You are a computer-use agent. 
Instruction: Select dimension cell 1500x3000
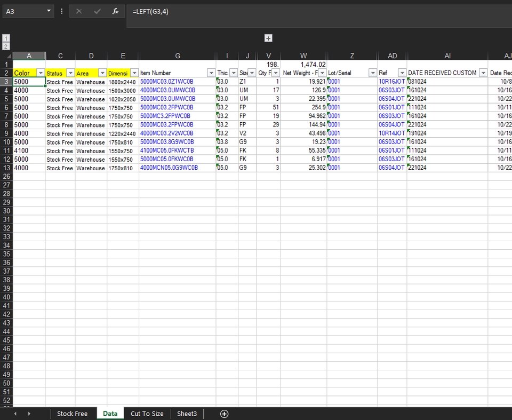123,91
